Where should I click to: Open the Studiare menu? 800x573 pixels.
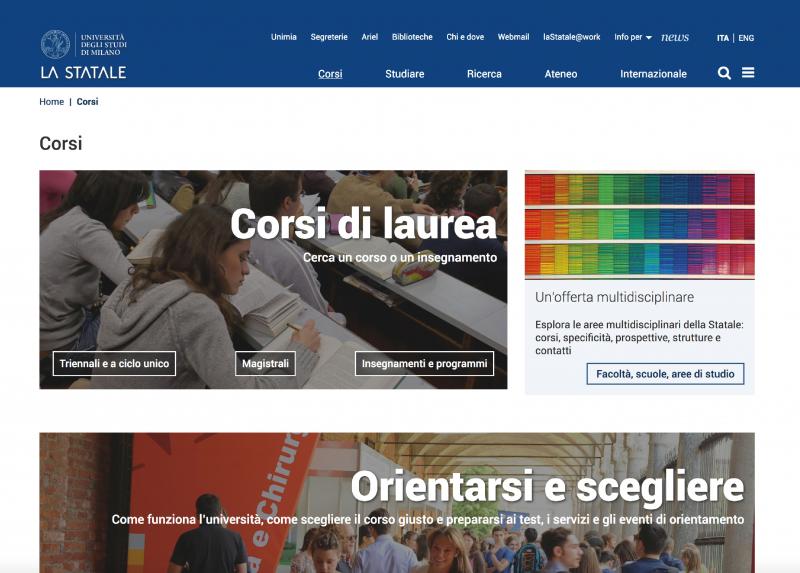click(x=405, y=74)
